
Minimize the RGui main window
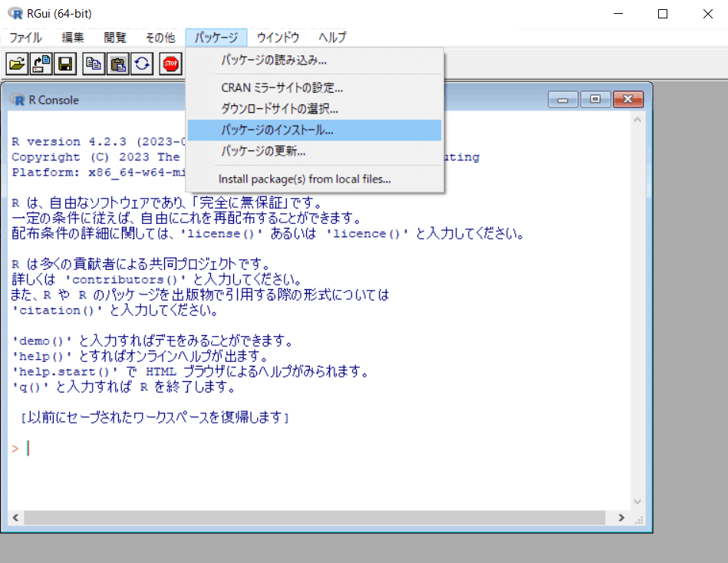tap(618, 14)
